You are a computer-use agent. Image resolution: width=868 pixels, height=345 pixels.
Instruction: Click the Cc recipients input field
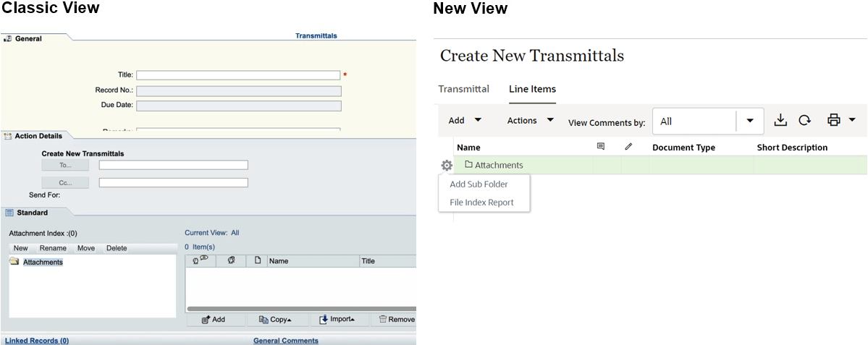point(173,183)
